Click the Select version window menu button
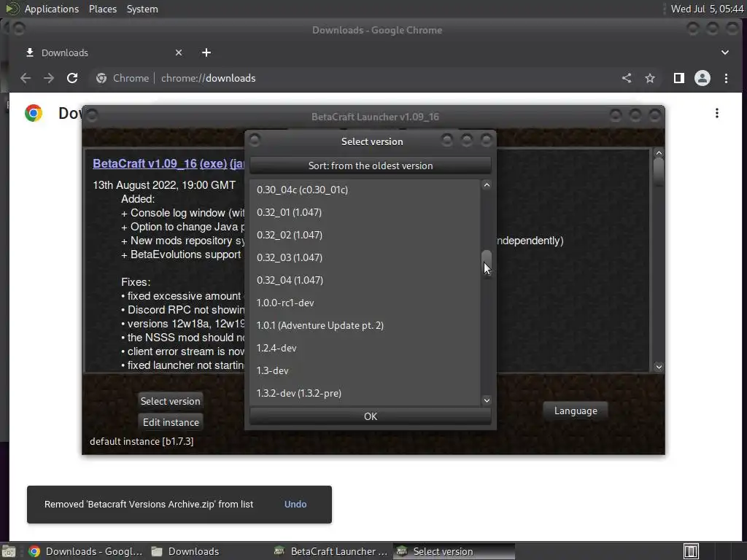The height and width of the screenshot is (560, 747). tap(255, 140)
